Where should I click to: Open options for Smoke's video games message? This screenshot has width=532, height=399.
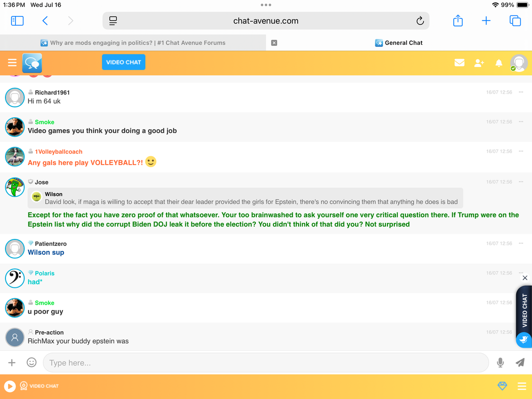(x=521, y=122)
